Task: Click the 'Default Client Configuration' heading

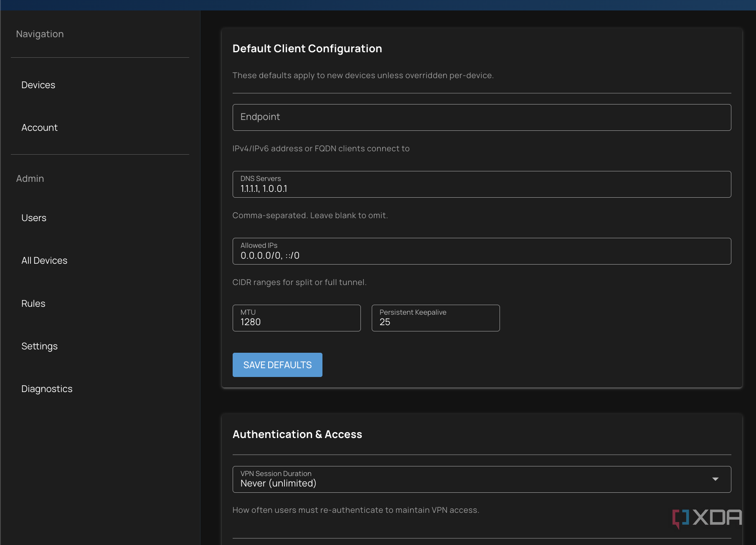Action: coord(307,48)
